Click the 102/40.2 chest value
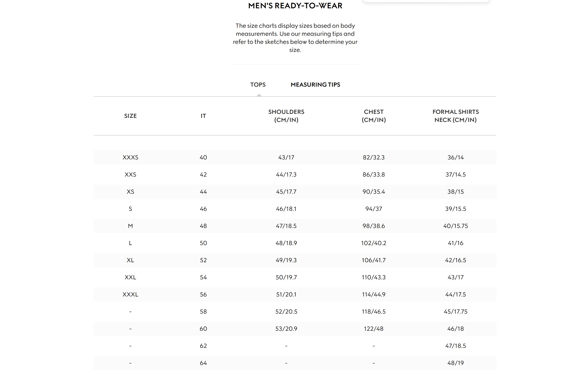 coord(374,243)
